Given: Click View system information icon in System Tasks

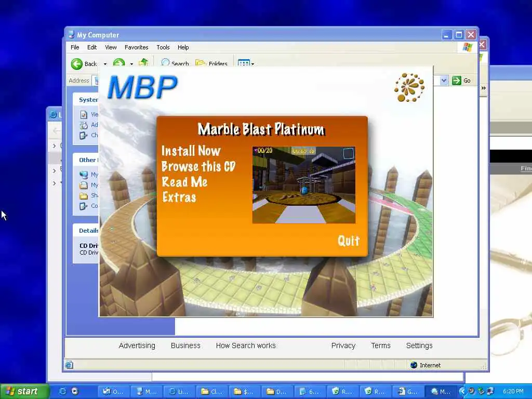Looking at the screenshot, I should tap(84, 115).
